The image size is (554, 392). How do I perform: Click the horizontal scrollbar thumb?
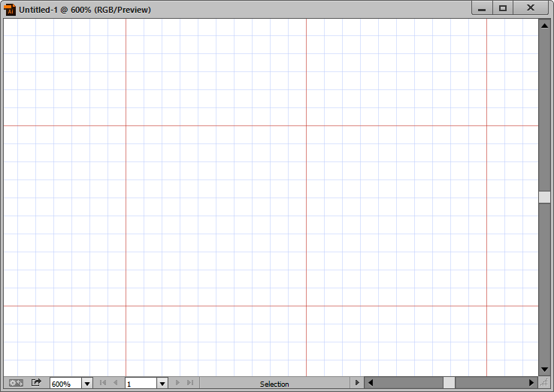[x=449, y=383]
